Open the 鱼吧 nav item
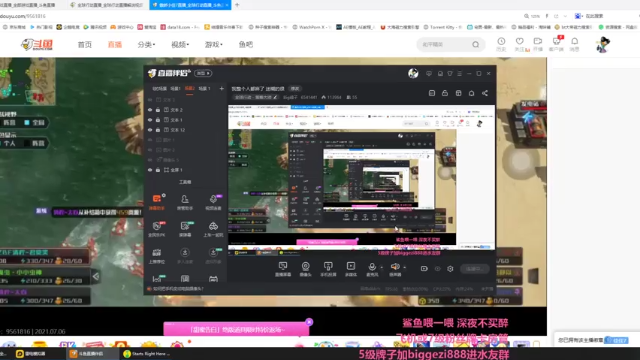This screenshot has width=640, height=360. 246,44
